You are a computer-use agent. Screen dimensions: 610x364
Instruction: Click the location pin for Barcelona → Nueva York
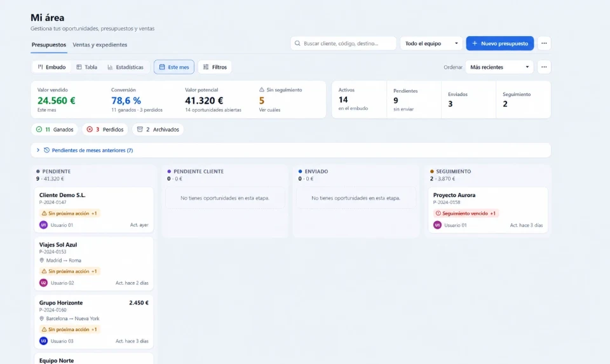point(42,318)
